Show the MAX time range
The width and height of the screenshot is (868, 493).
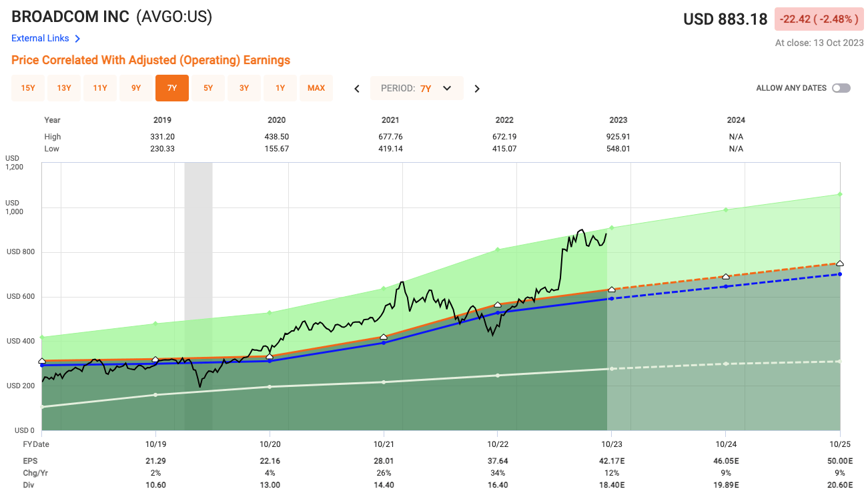pyautogui.click(x=316, y=88)
